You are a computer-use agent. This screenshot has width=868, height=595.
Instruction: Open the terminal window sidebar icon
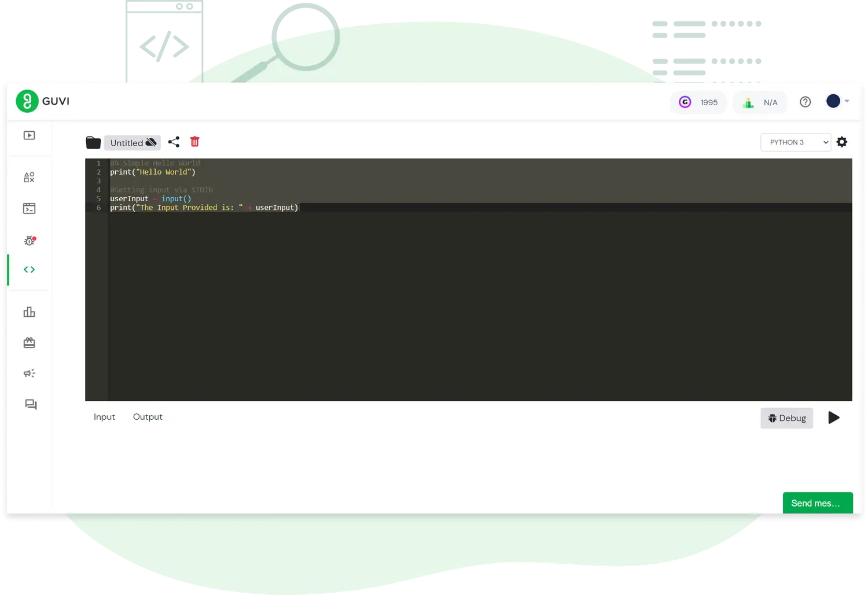29,209
